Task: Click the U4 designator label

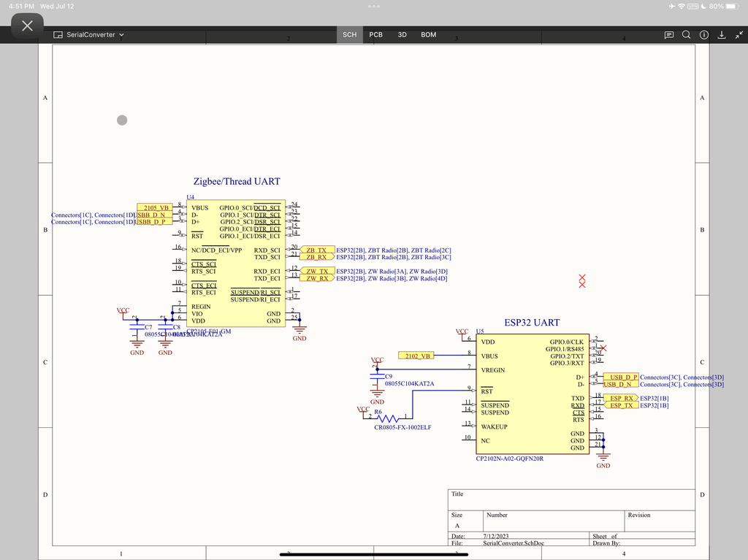Action: coord(191,197)
